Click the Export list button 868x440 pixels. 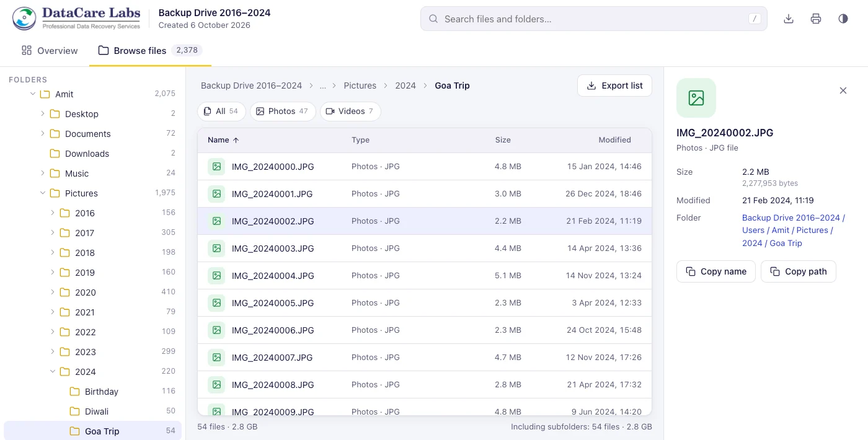pos(614,86)
